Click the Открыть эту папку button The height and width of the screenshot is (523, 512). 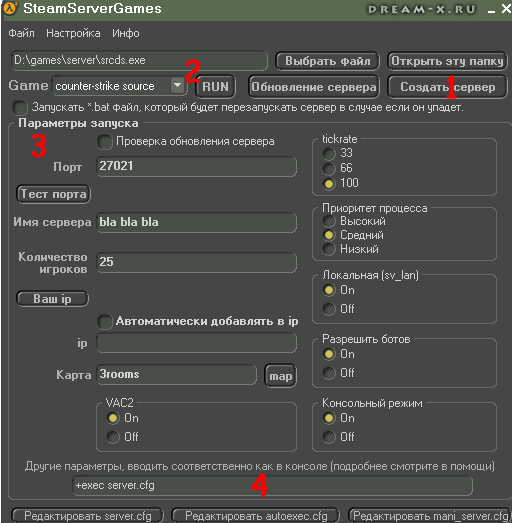tap(447, 61)
